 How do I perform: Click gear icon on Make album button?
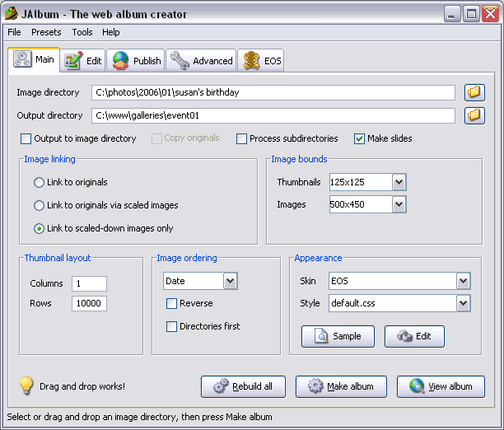click(x=315, y=386)
